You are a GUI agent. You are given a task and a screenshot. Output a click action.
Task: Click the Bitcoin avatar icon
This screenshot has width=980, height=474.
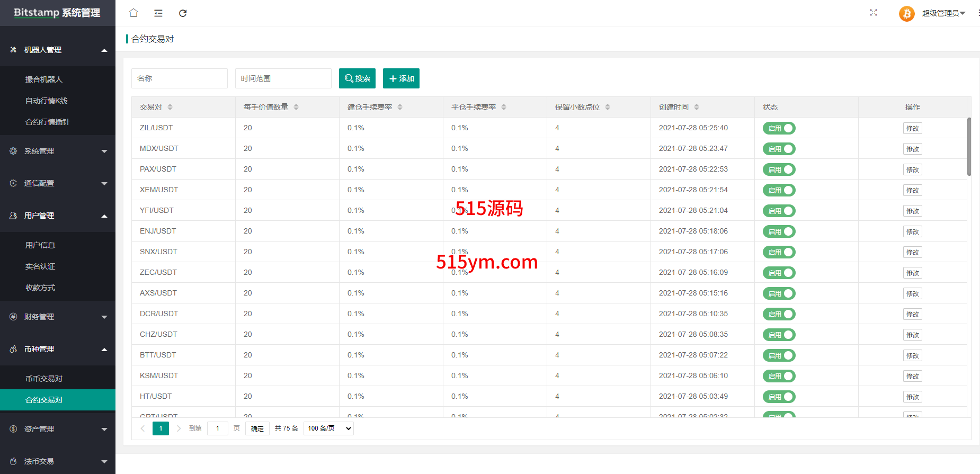[906, 13]
